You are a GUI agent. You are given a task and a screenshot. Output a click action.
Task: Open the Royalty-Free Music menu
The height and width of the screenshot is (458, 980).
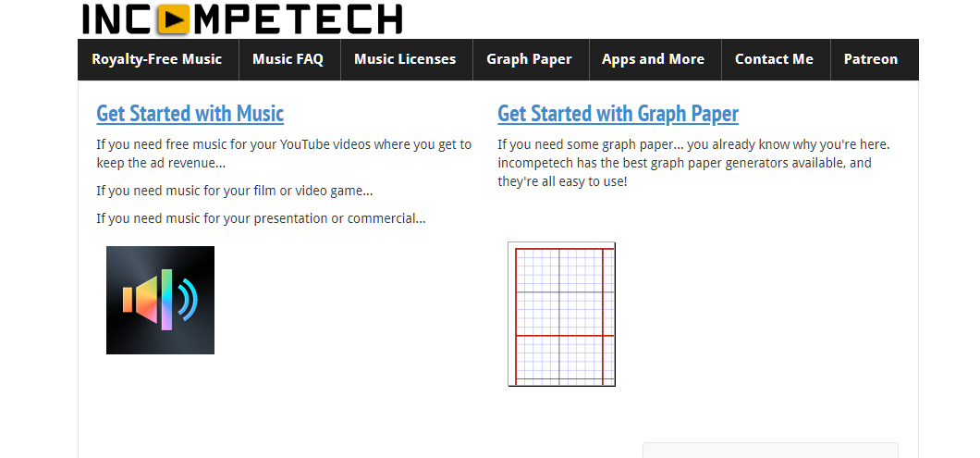157,59
